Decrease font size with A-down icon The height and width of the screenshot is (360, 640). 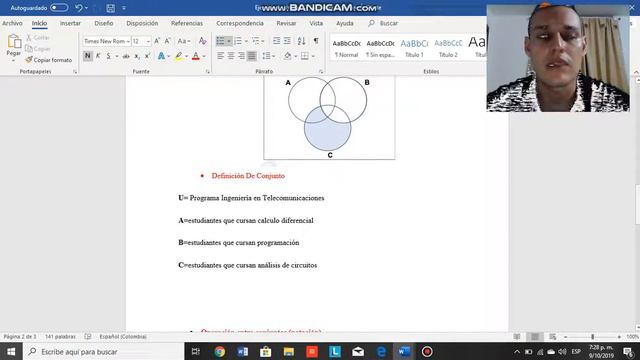pyautogui.click(x=167, y=41)
